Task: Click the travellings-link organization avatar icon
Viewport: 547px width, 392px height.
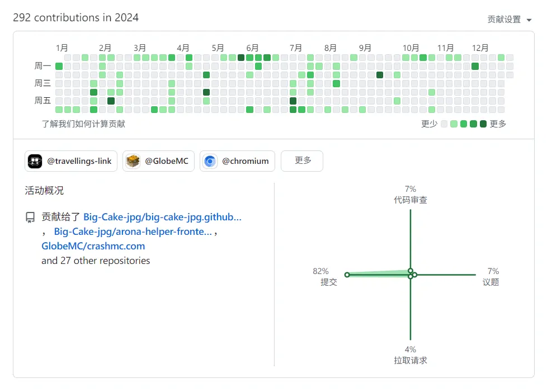Action: tap(35, 161)
